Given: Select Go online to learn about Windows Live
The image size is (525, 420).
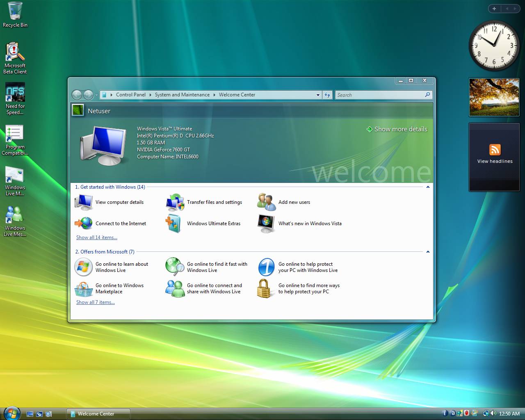Looking at the screenshot, I should pyautogui.click(x=111, y=267).
